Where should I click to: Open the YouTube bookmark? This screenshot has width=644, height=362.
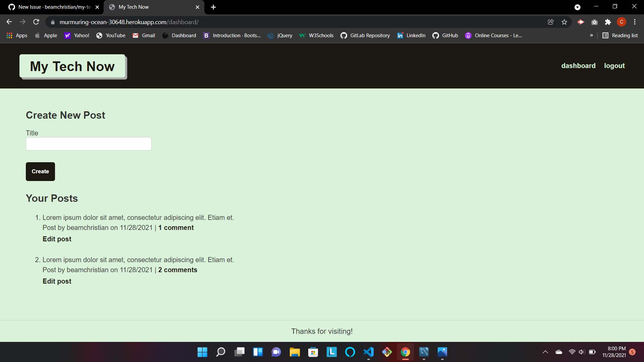point(111,35)
